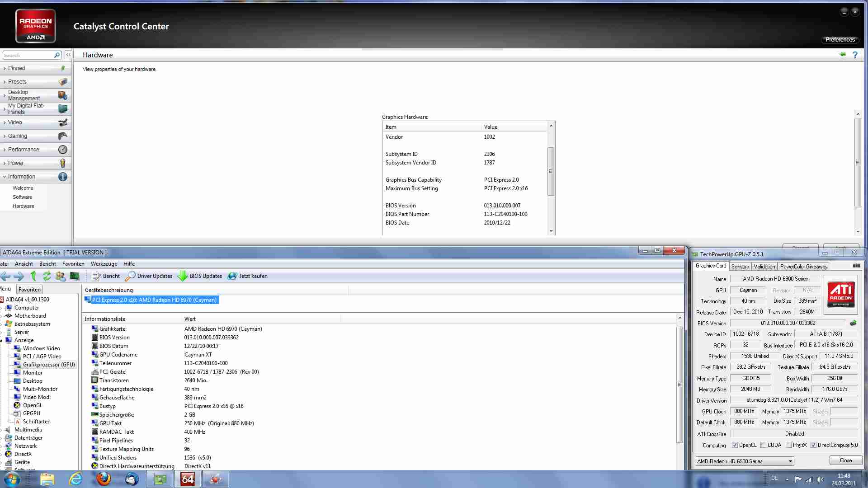Open the AMD Radeon HD 6900 Series dropdown
The width and height of the screenshot is (868, 488).
point(745,461)
